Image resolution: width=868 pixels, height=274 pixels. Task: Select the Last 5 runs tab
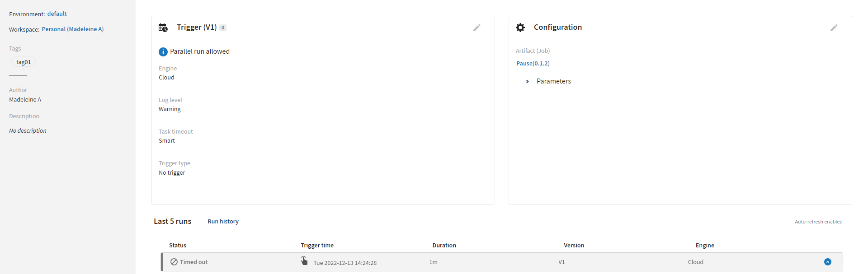[172, 221]
